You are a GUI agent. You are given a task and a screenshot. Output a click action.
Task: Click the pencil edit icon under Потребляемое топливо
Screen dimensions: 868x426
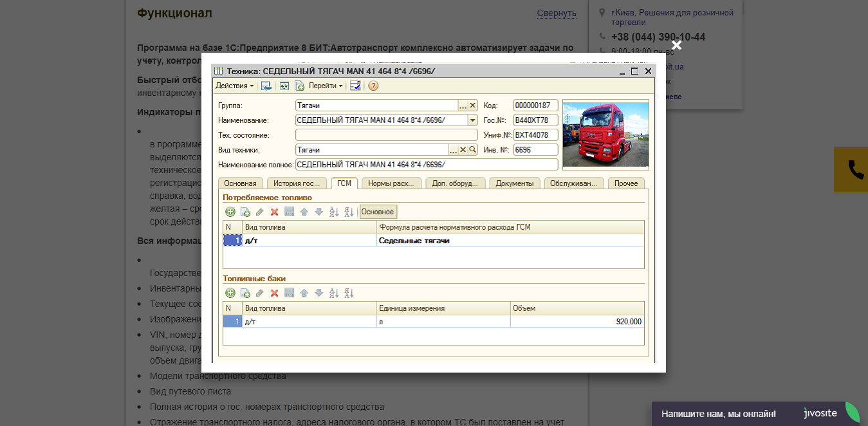click(x=260, y=212)
